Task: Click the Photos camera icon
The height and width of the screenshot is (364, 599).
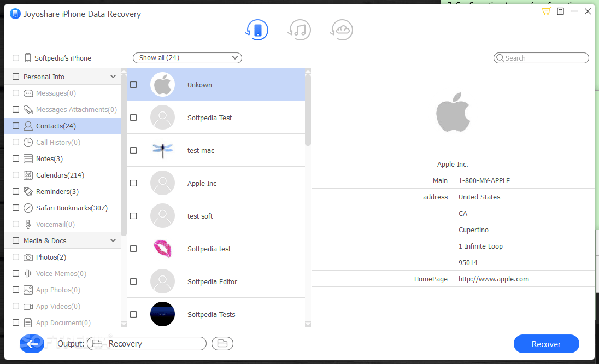Action: [28, 257]
